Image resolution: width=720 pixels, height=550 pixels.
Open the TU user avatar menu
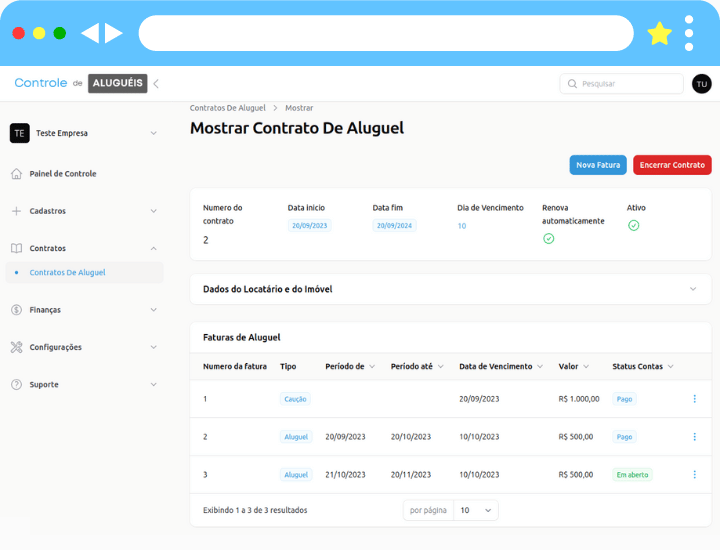[x=701, y=84]
